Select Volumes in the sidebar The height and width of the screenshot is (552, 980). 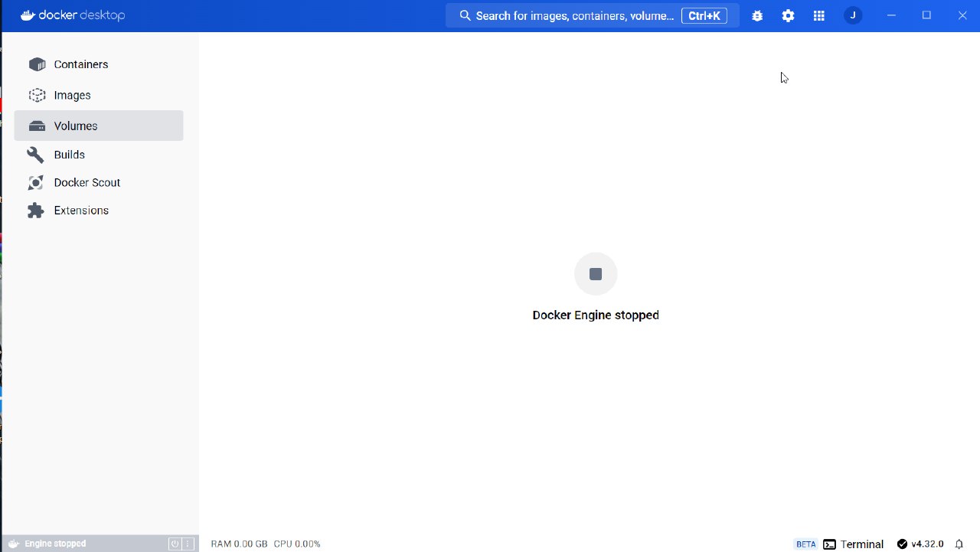[x=75, y=126]
